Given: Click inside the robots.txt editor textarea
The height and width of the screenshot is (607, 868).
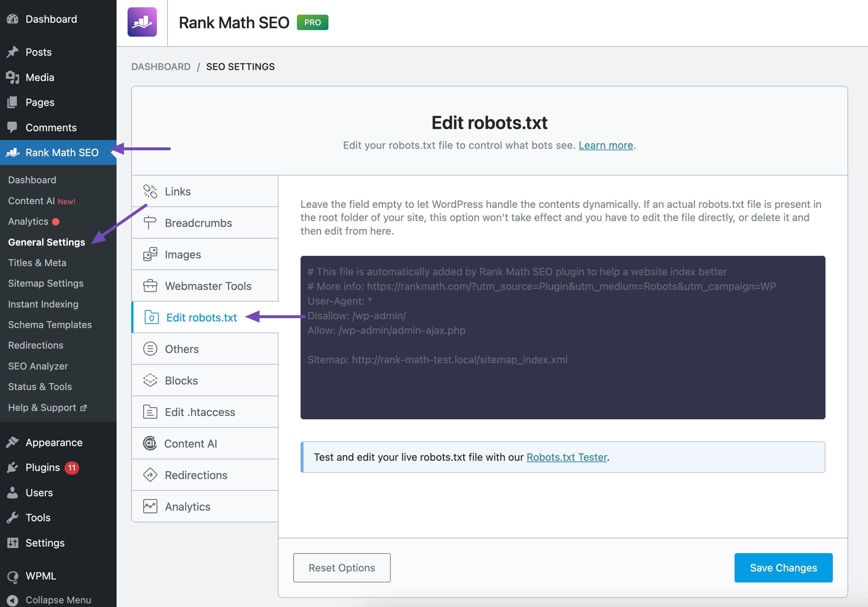Looking at the screenshot, I should [x=563, y=338].
